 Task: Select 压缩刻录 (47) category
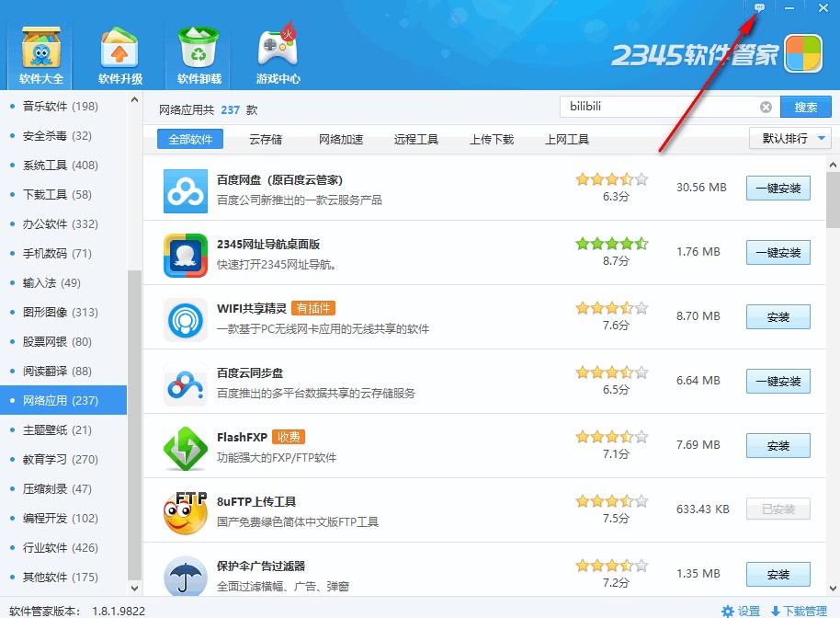point(63,489)
